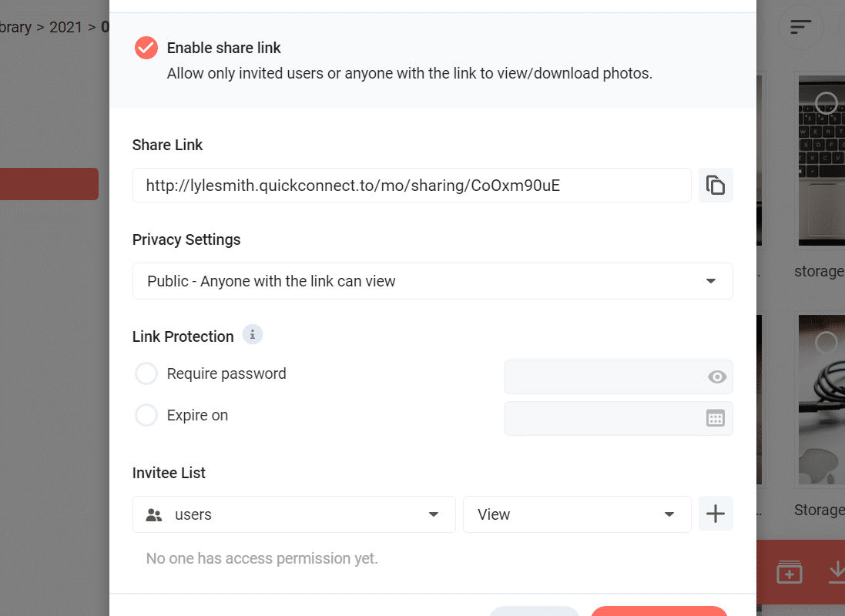Click the users group icon in invitee field
The height and width of the screenshot is (616, 845).
pos(153,514)
